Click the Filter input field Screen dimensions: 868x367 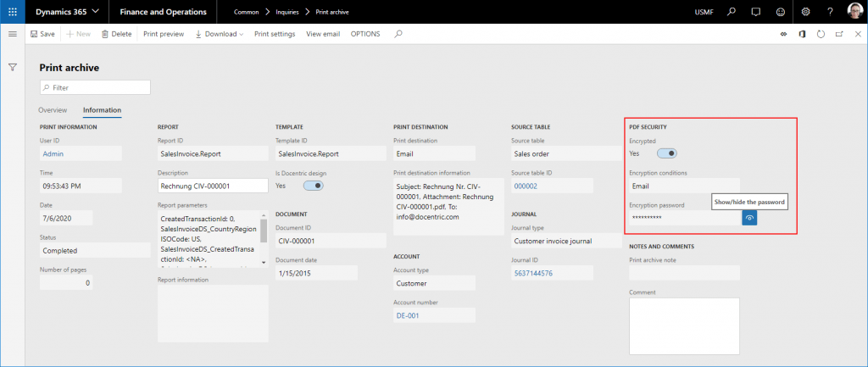tap(95, 87)
